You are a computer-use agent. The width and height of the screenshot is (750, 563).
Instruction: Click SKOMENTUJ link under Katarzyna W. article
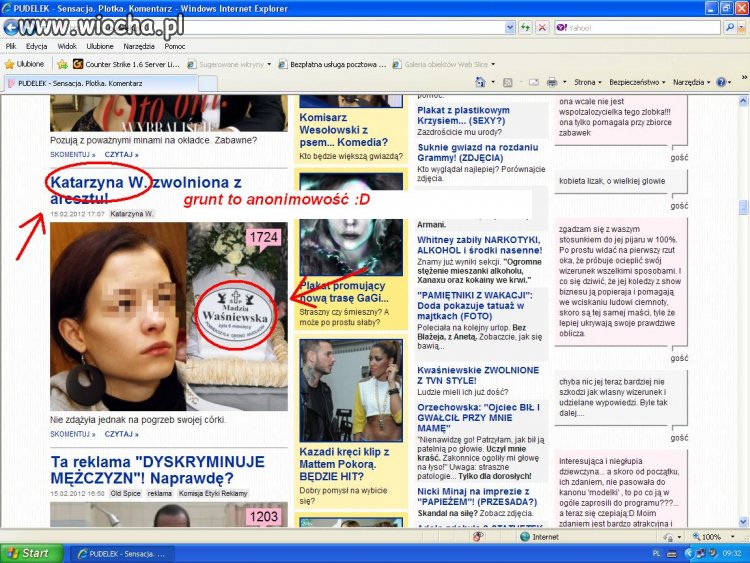pos(73,434)
